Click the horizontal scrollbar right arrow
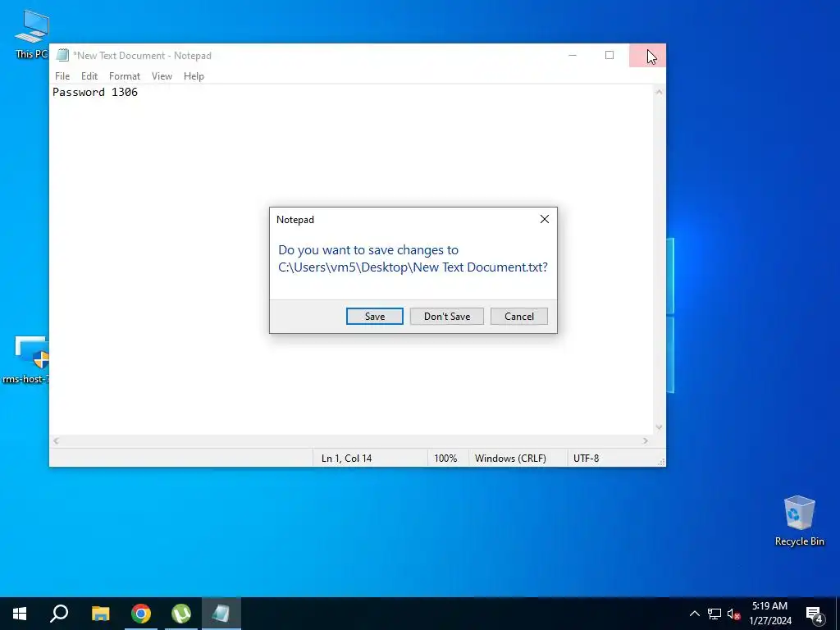The width and height of the screenshot is (840, 630). (x=646, y=441)
